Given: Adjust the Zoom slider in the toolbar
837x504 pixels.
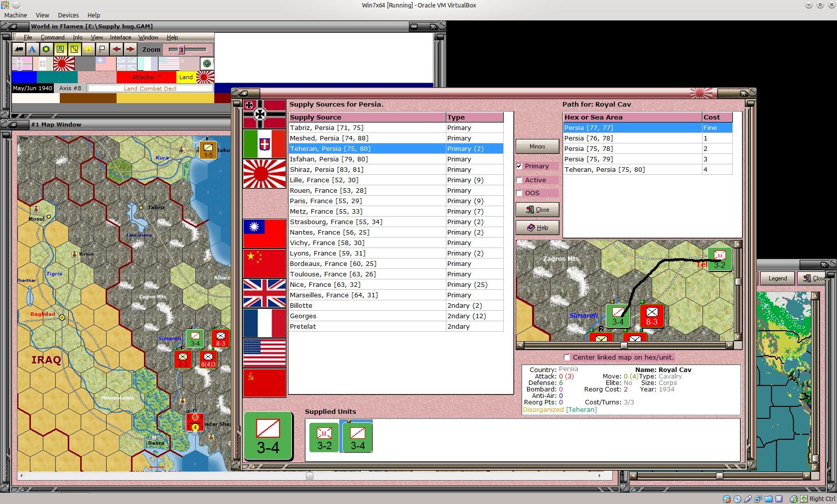Looking at the screenshot, I should point(188,49).
